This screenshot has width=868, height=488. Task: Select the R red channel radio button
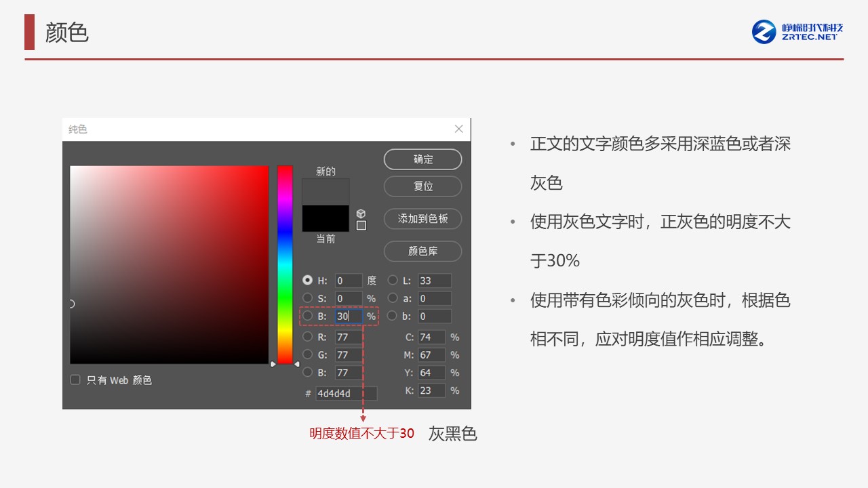coord(308,337)
